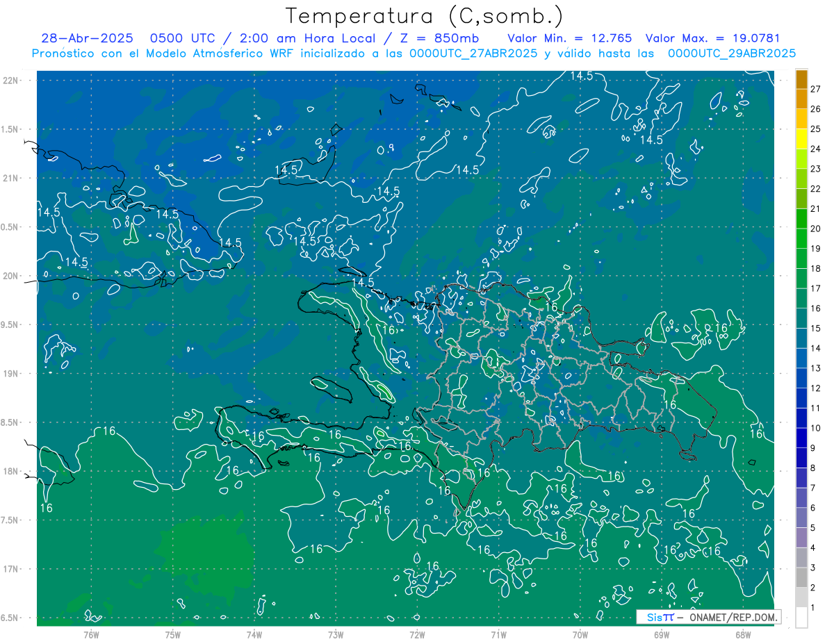Click the legend value 27
Screen dimensions: 834x644
click(816, 89)
